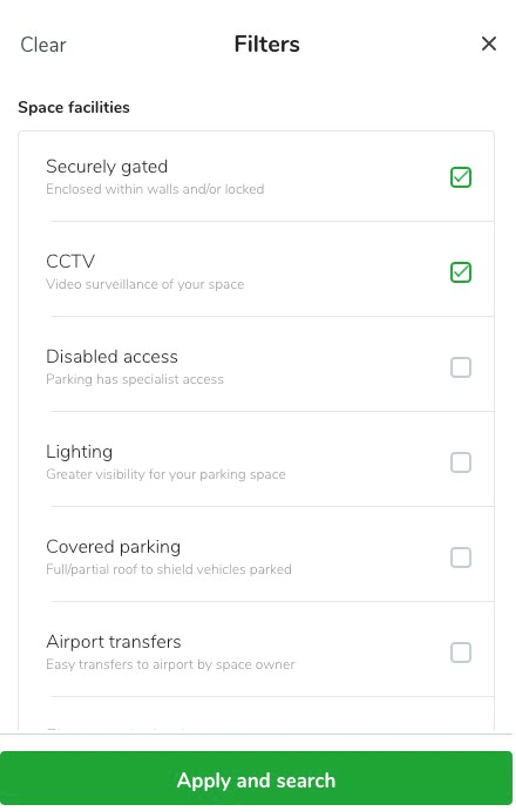Click the 'CCTV' label text
This screenshot has height=812, width=516.
(x=70, y=261)
